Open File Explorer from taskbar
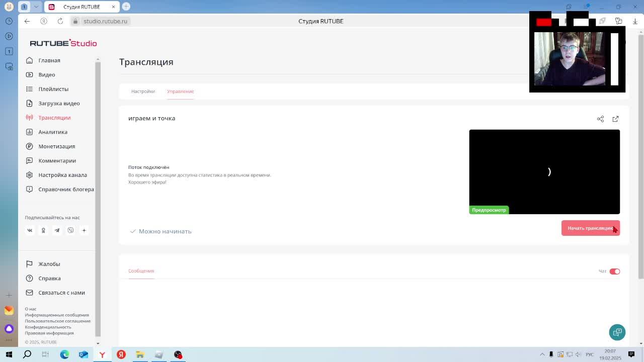Image resolution: width=644 pixels, height=362 pixels. (x=140, y=354)
